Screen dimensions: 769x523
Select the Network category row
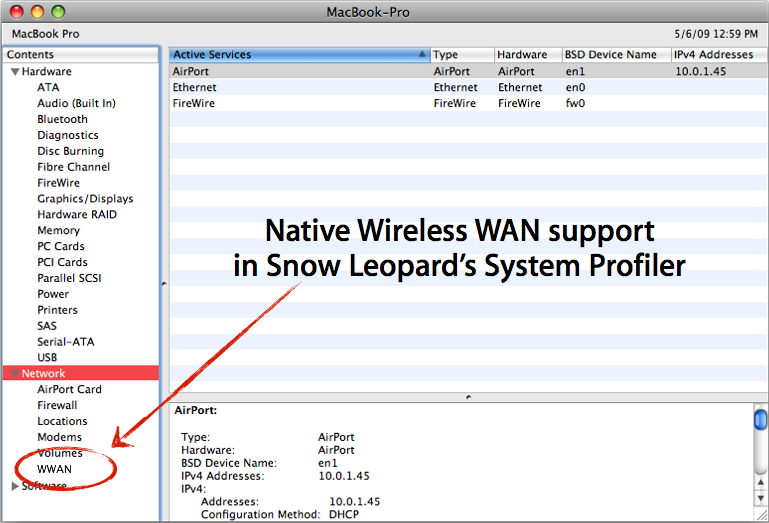coord(81,373)
